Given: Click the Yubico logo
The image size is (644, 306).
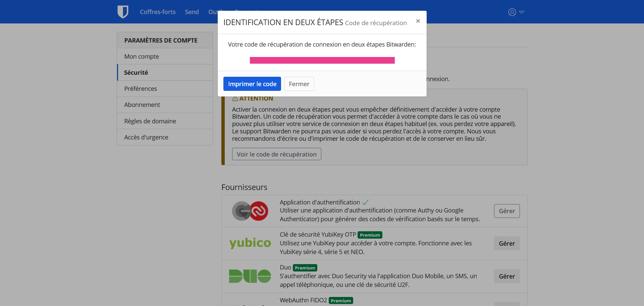Looking at the screenshot, I should tap(250, 243).
